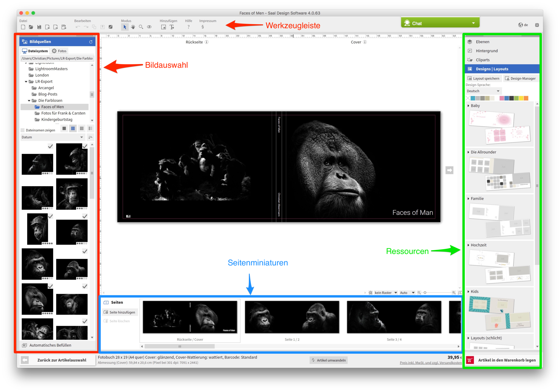560x392 pixels.
Task: Choose the magnifier zoom mode tool
Action: click(x=141, y=27)
